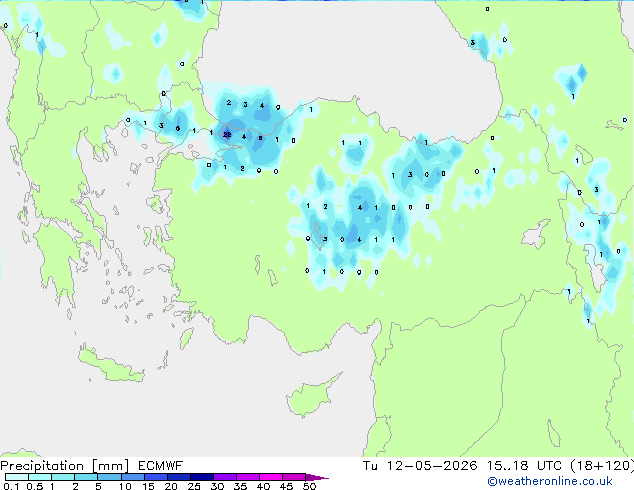Click the '40' legend scale label
Screen dimensions: 634x490
(263, 486)
